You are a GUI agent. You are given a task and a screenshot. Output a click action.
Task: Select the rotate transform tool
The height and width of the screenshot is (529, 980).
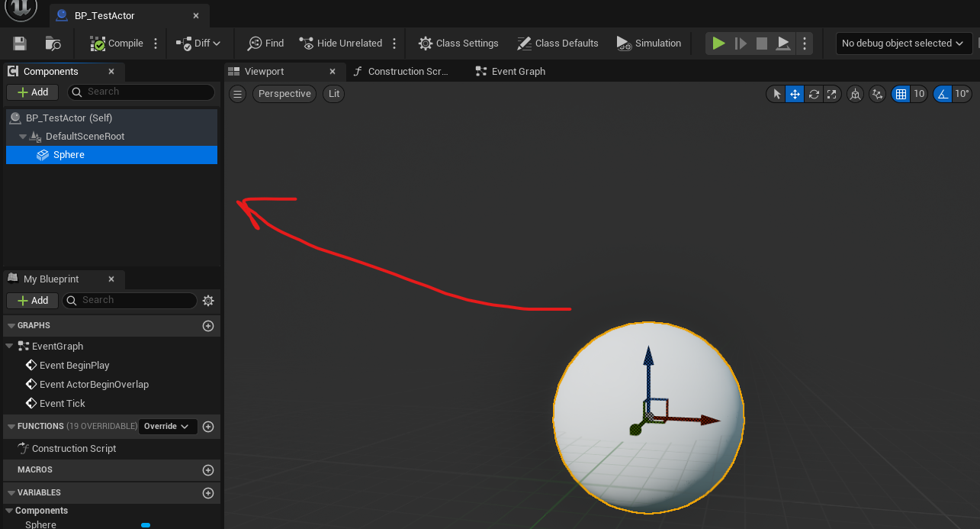[x=814, y=94]
